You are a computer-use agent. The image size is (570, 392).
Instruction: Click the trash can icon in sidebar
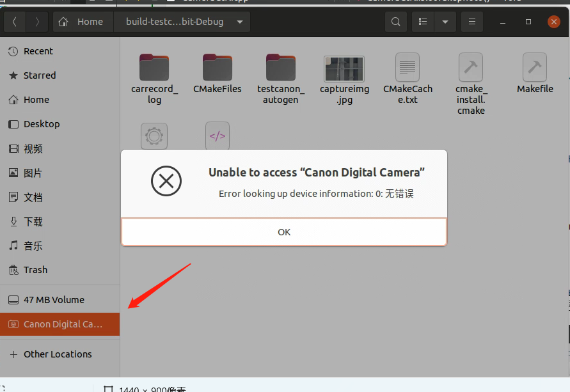pyautogui.click(x=13, y=270)
